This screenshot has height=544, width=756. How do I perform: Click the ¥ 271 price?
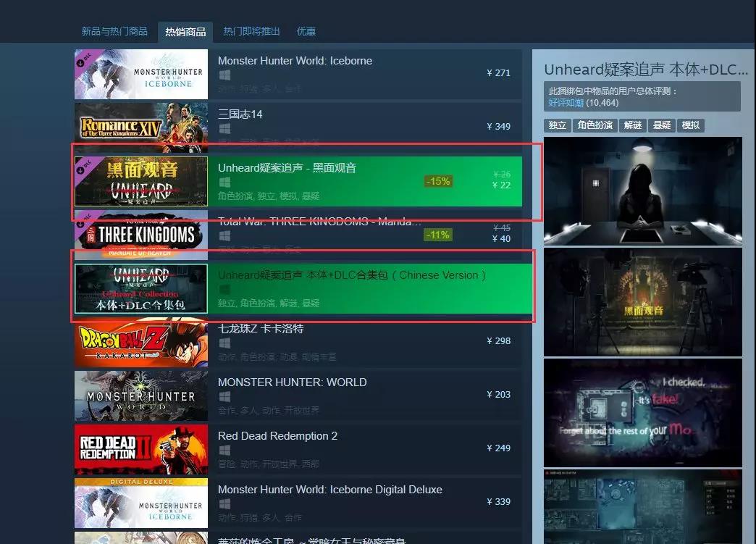coord(498,73)
